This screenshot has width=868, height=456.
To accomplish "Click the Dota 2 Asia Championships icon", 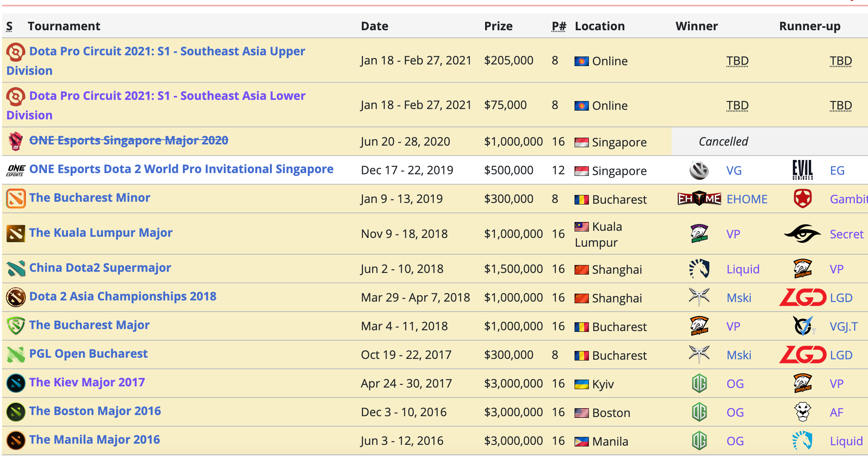I will click(x=16, y=297).
